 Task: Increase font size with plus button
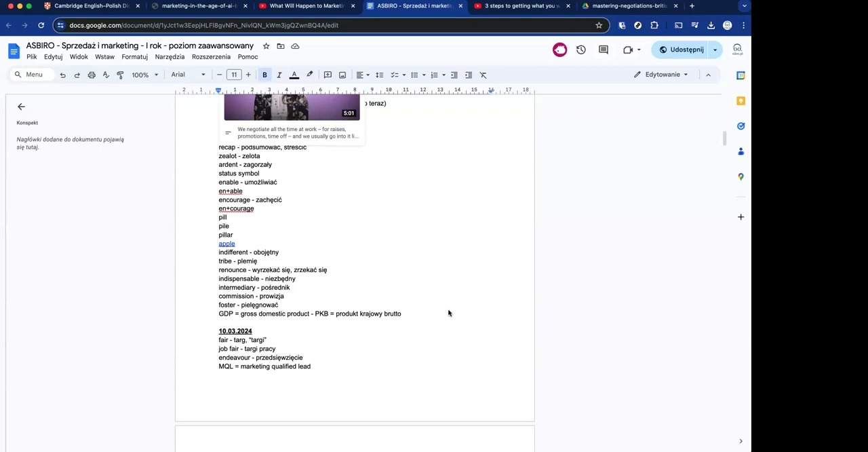point(248,75)
